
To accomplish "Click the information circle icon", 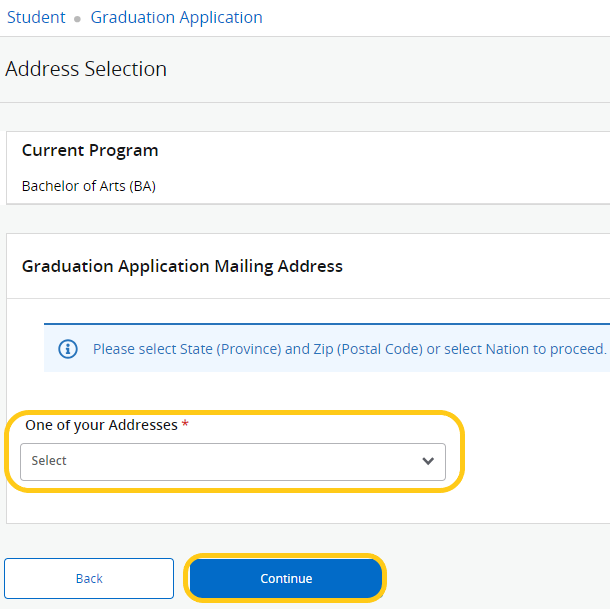I will pos(68,349).
